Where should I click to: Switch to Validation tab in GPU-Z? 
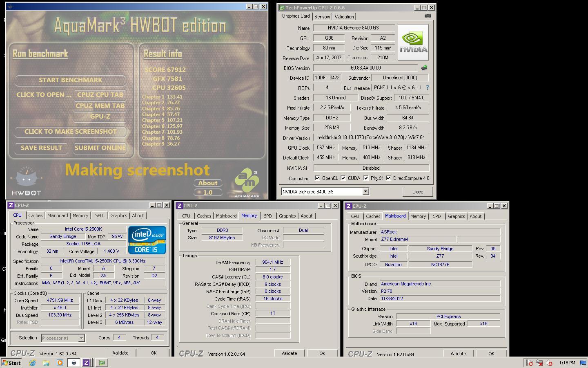point(344,17)
